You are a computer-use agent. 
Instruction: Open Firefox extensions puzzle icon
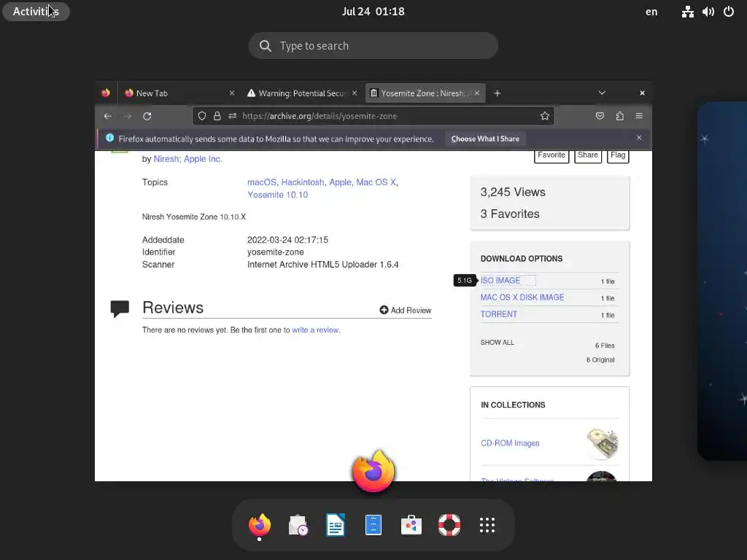click(620, 116)
